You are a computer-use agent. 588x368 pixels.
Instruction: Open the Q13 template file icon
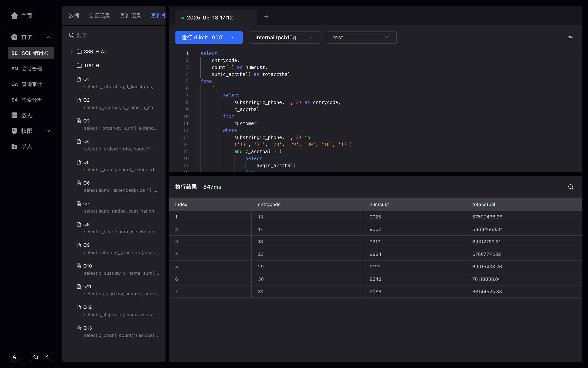coord(79,328)
